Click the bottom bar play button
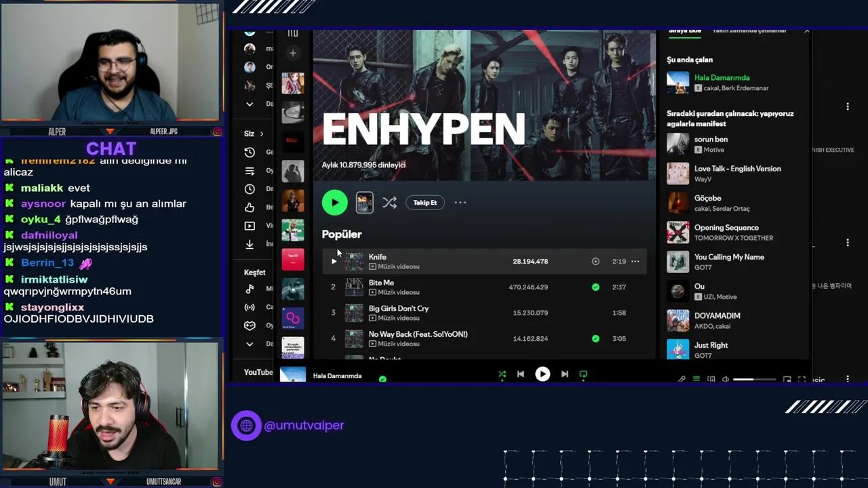The image size is (868, 488). [x=542, y=373]
